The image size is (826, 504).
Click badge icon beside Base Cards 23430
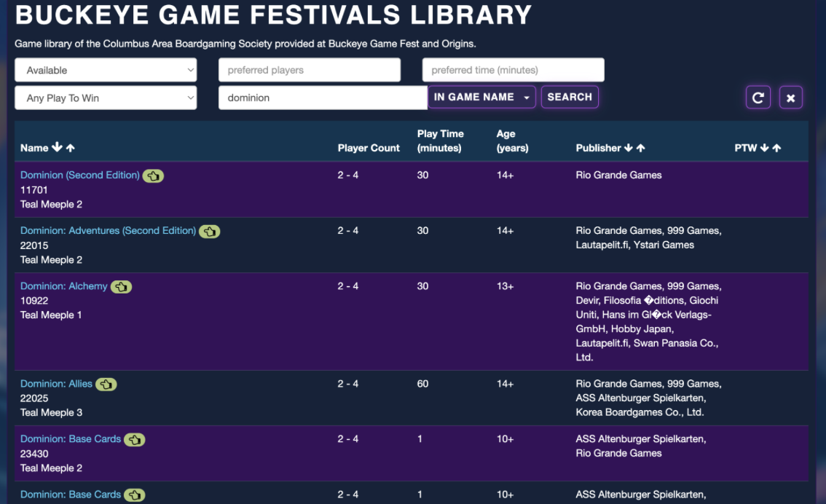(x=135, y=440)
